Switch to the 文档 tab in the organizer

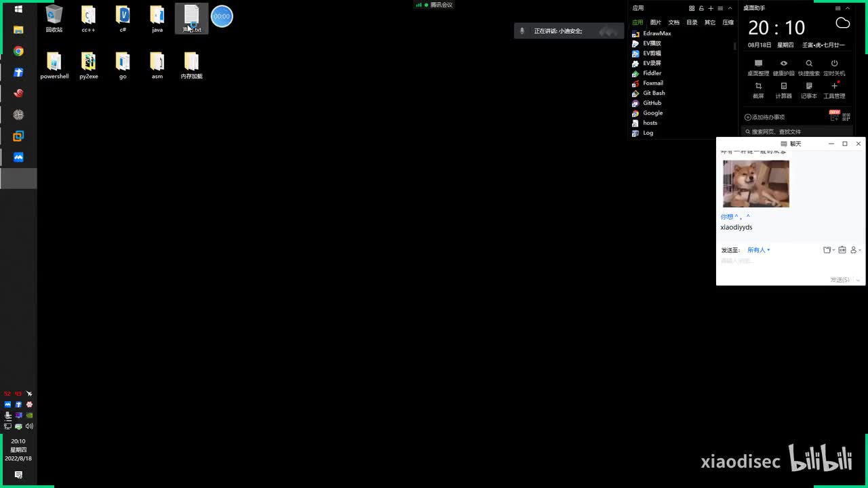(674, 22)
